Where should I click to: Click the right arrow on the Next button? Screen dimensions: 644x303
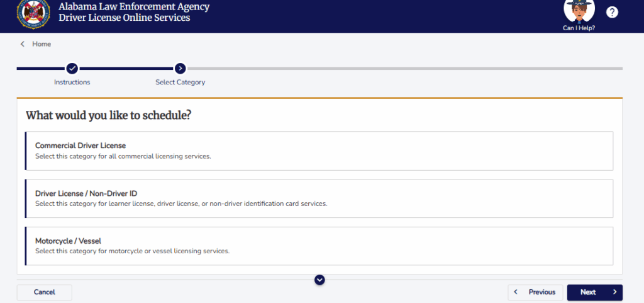615,292
